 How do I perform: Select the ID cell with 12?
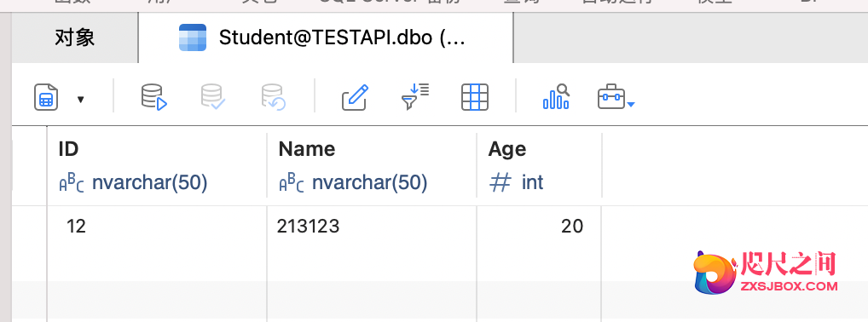[x=157, y=227]
